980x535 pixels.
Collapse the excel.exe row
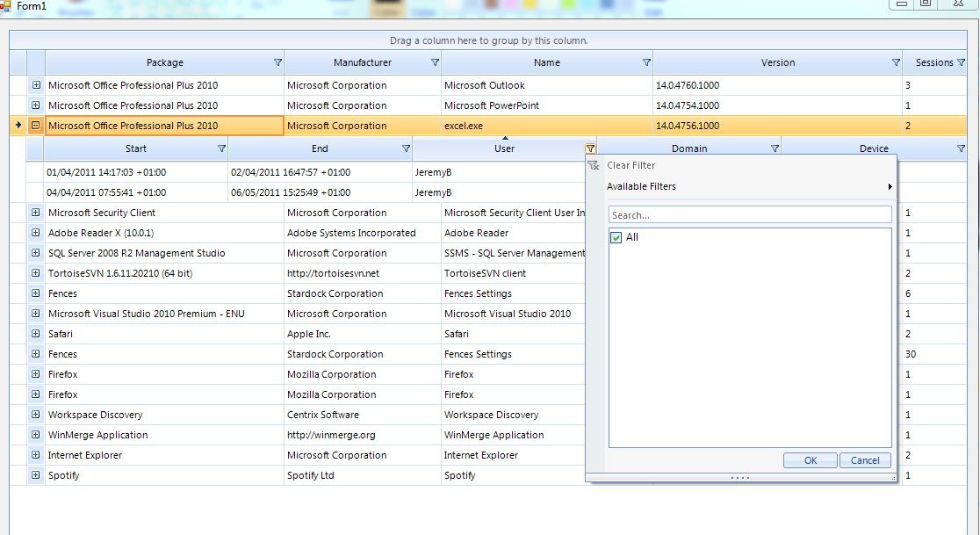[36, 125]
